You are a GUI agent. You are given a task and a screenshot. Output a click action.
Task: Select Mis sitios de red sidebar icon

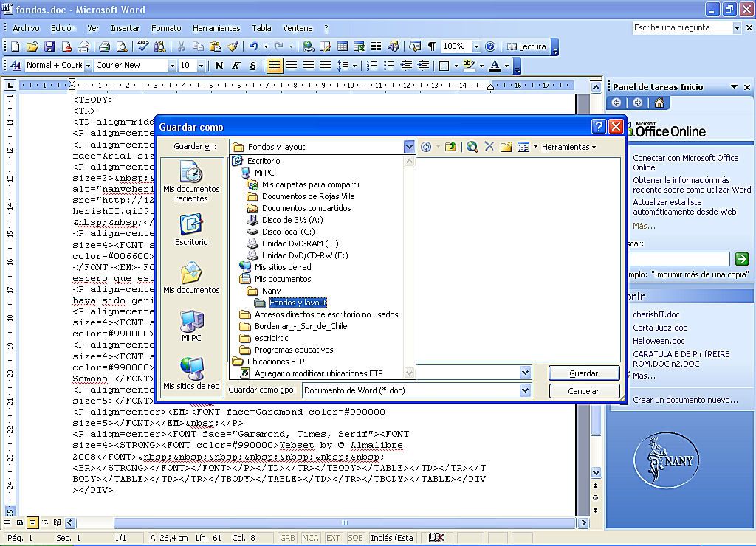[191, 373]
